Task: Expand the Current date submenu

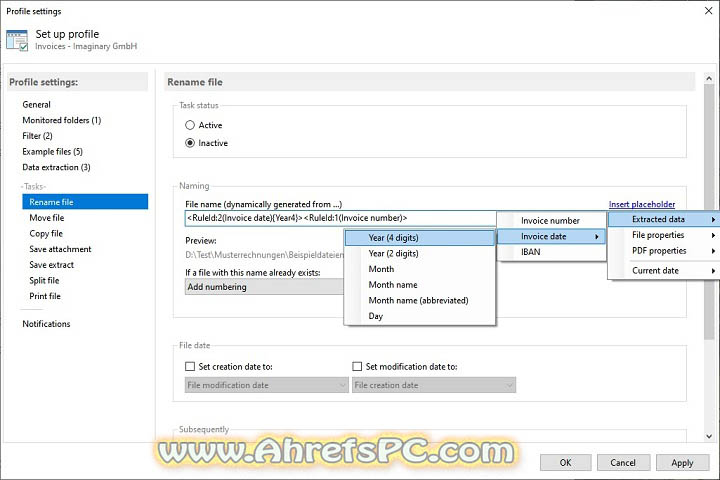Action: pyautogui.click(x=662, y=271)
